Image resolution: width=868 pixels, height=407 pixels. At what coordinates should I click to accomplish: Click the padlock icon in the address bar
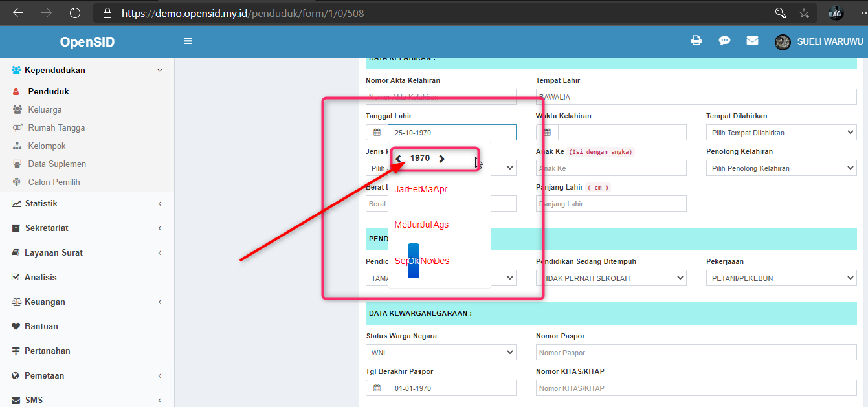pyautogui.click(x=107, y=13)
